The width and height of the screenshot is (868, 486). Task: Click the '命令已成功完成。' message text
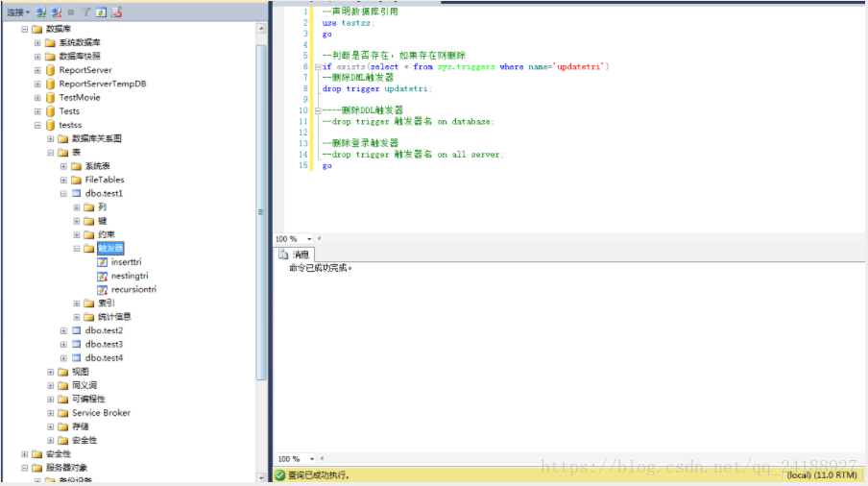coord(321,269)
